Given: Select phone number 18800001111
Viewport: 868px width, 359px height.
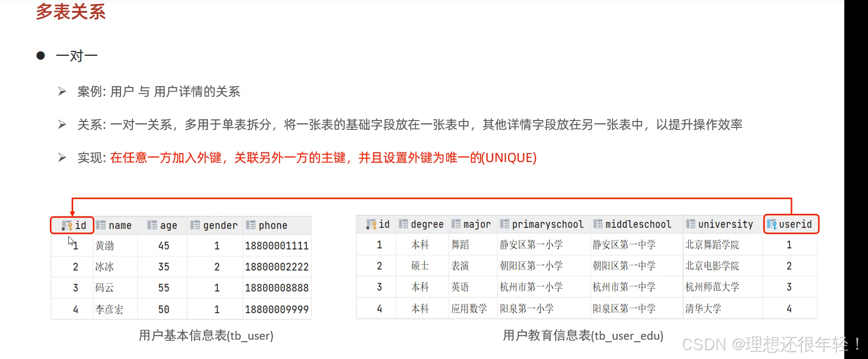Looking at the screenshot, I should (277, 245).
